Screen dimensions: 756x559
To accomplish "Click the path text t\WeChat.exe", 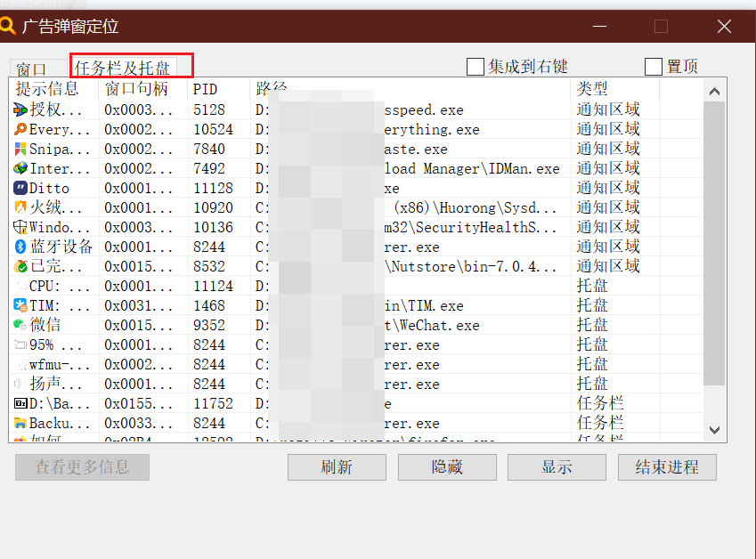I will (432, 325).
